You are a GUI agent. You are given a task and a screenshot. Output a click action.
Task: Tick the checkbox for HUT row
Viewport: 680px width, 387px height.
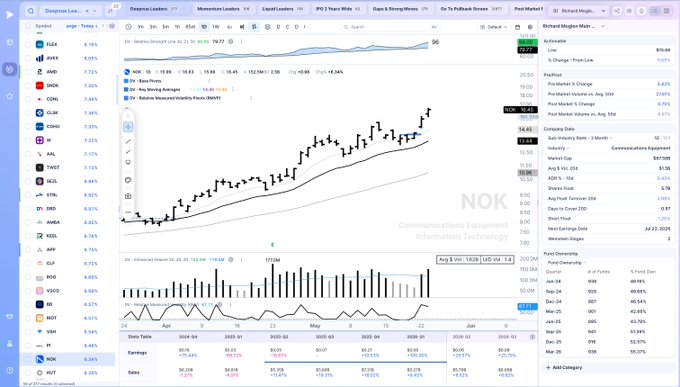point(28,373)
